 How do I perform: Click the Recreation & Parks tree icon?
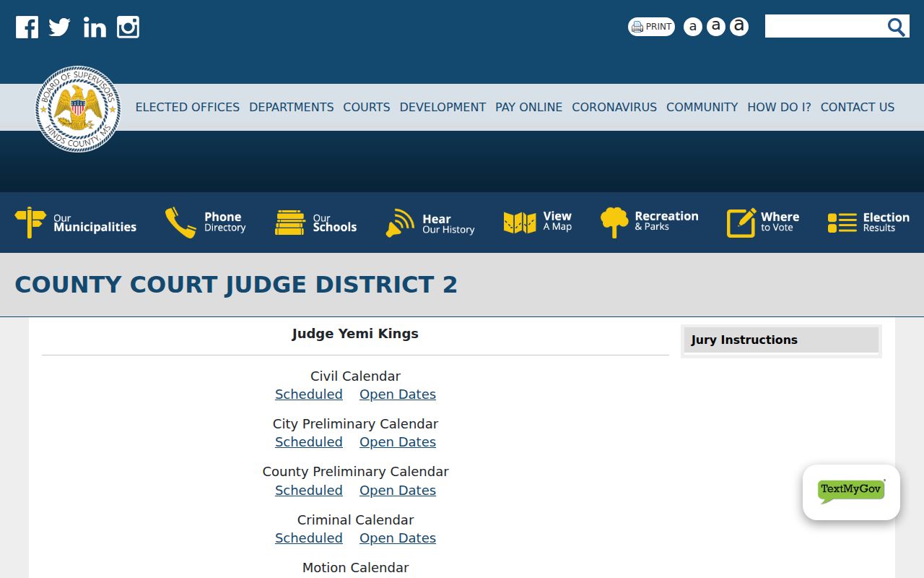coord(614,223)
